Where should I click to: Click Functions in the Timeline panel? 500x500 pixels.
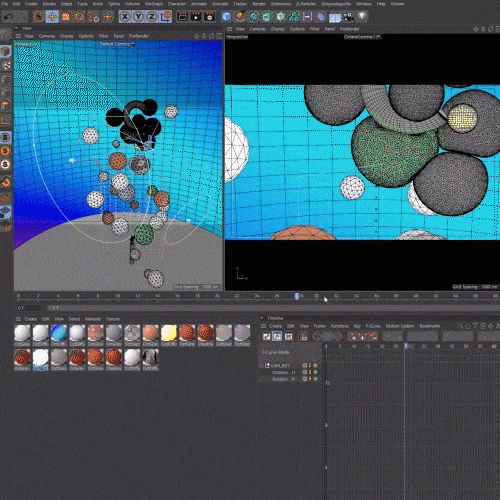(340, 326)
